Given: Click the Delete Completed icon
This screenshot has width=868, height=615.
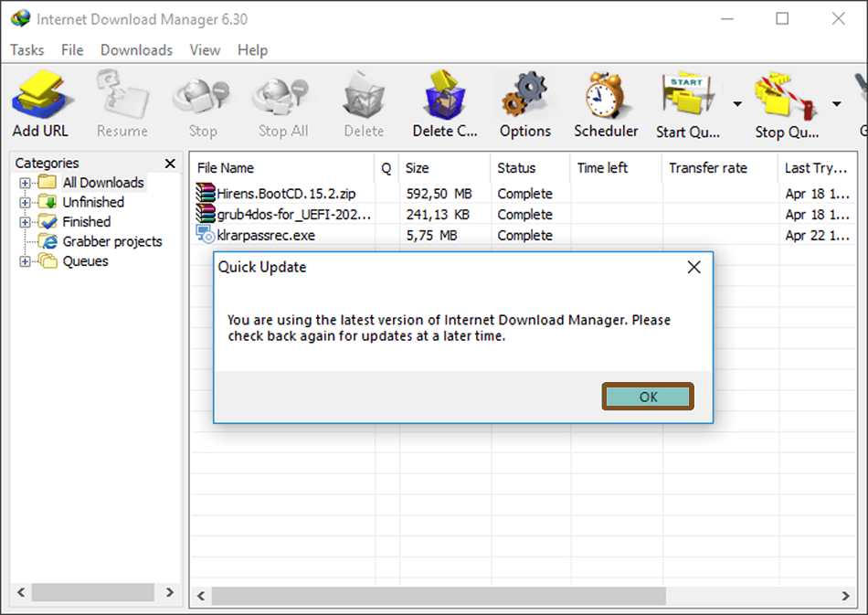Looking at the screenshot, I should click(444, 96).
